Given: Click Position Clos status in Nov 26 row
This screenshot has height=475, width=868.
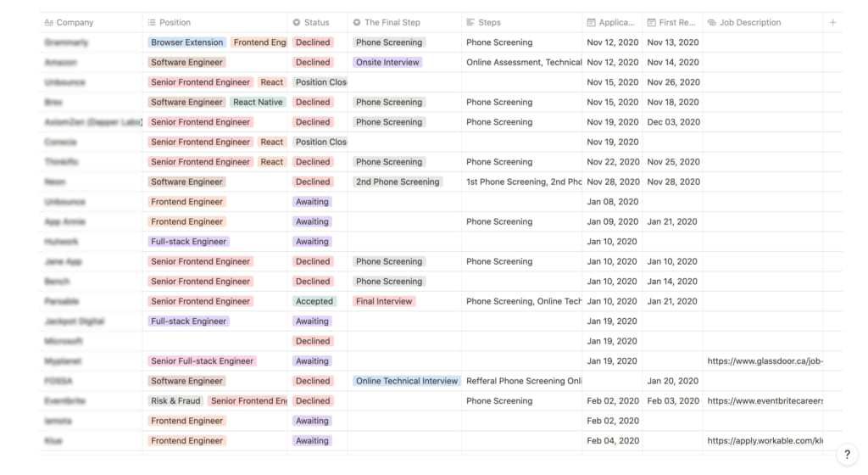Looking at the screenshot, I should click(x=320, y=82).
